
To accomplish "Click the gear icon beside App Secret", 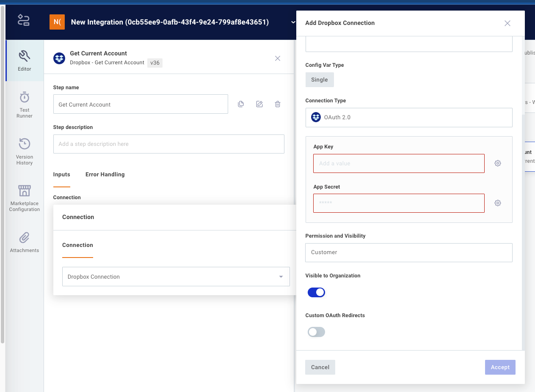I will (497, 203).
